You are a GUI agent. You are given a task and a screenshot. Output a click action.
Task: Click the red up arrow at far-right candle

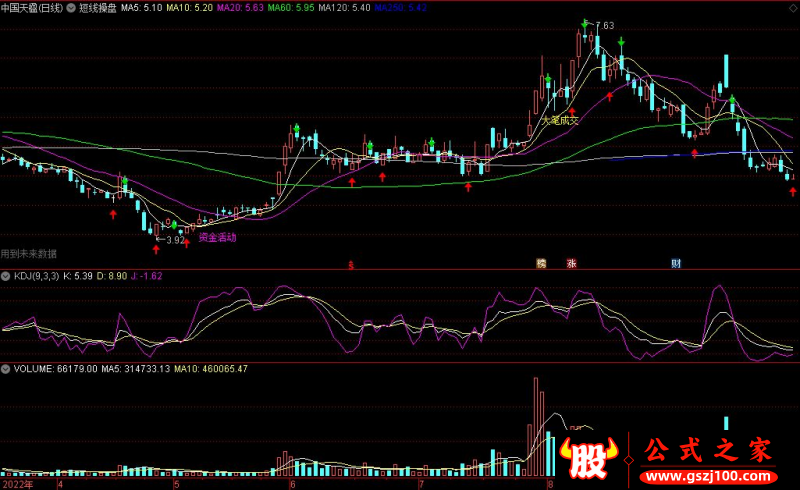click(792, 191)
